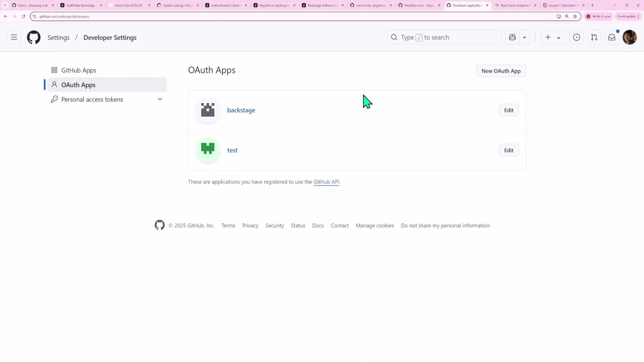Select OAuth Apps in the sidebar
The width and height of the screenshot is (644, 362).
click(x=107, y=85)
